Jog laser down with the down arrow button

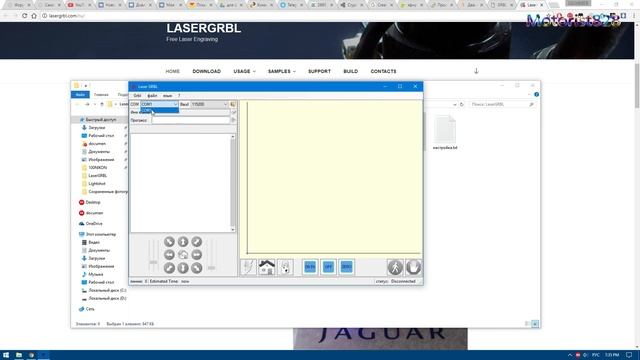pos(183,268)
